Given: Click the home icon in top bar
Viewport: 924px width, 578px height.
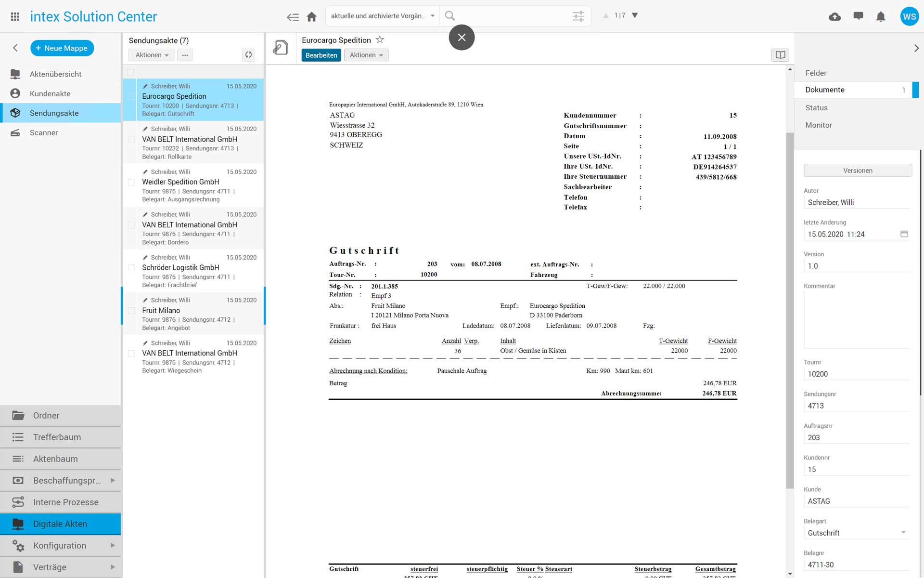Looking at the screenshot, I should click(x=312, y=17).
